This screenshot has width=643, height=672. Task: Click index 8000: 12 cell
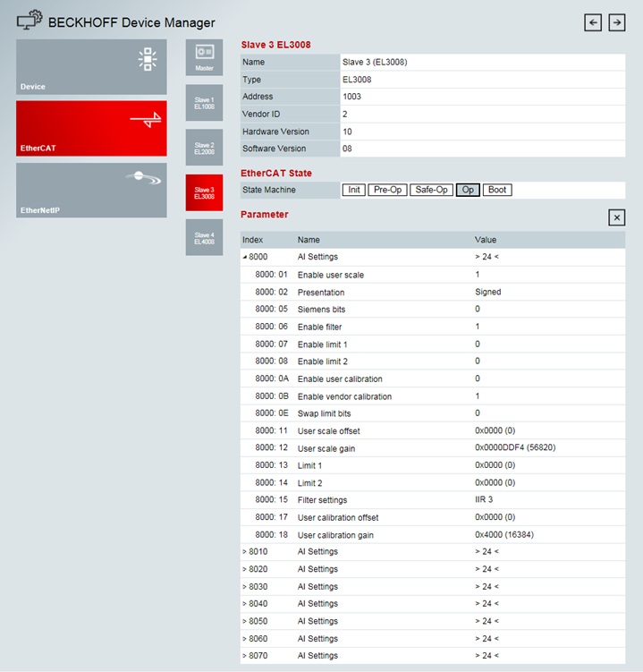click(x=272, y=448)
